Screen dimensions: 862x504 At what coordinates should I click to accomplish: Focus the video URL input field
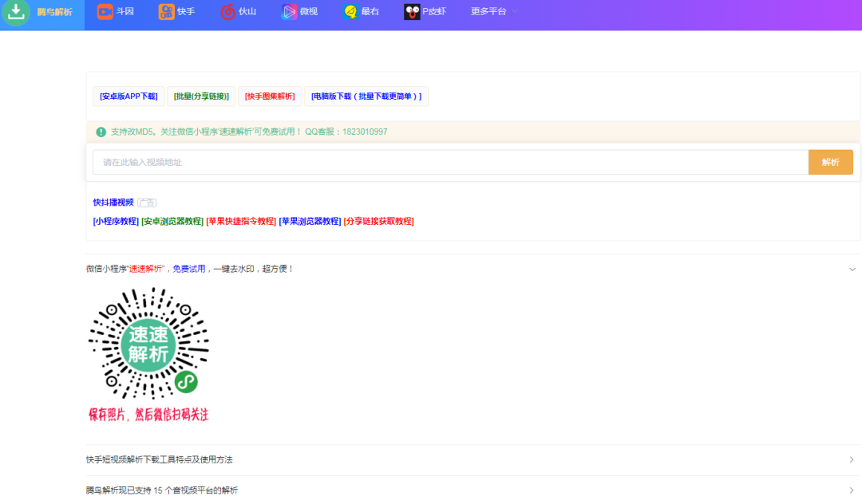point(450,163)
